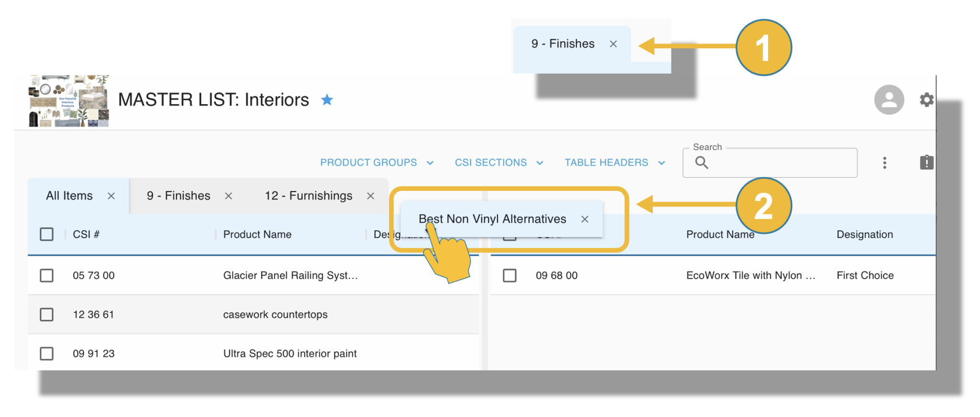Check the Glacier Panel Railing row checkbox
Viewport: 980px width, 417px height.
[x=46, y=275]
